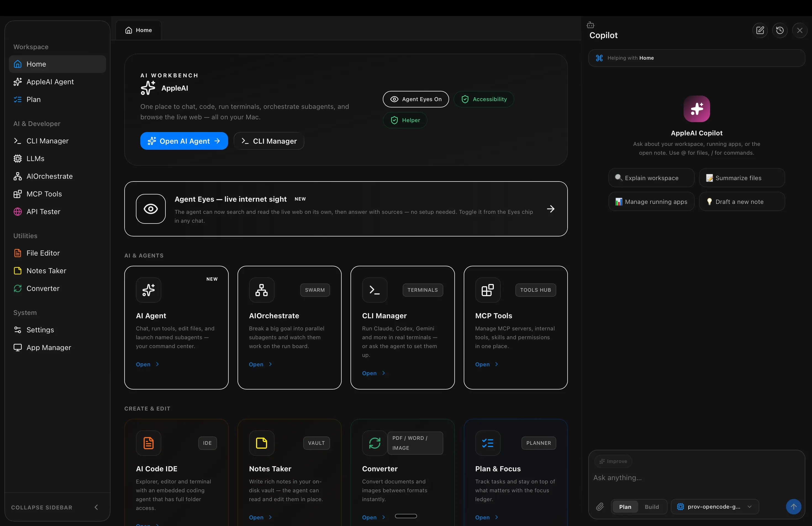Click the Plan & Focus card checklist icon
The height and width of the screenshot is (526, 812).
coord(487,443)
